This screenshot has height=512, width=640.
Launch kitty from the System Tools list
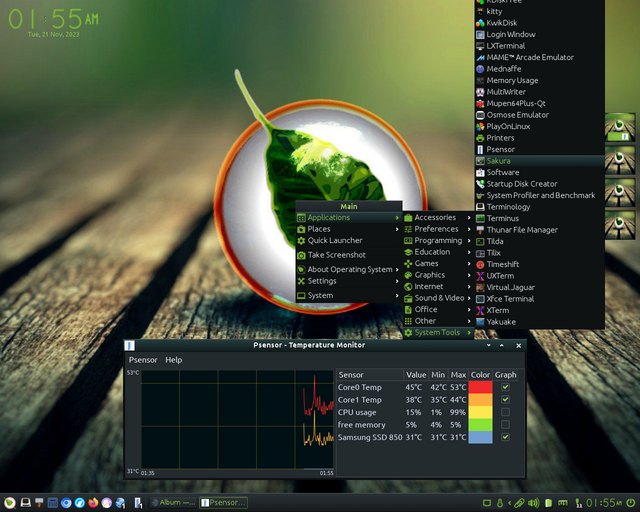[540, 11]
